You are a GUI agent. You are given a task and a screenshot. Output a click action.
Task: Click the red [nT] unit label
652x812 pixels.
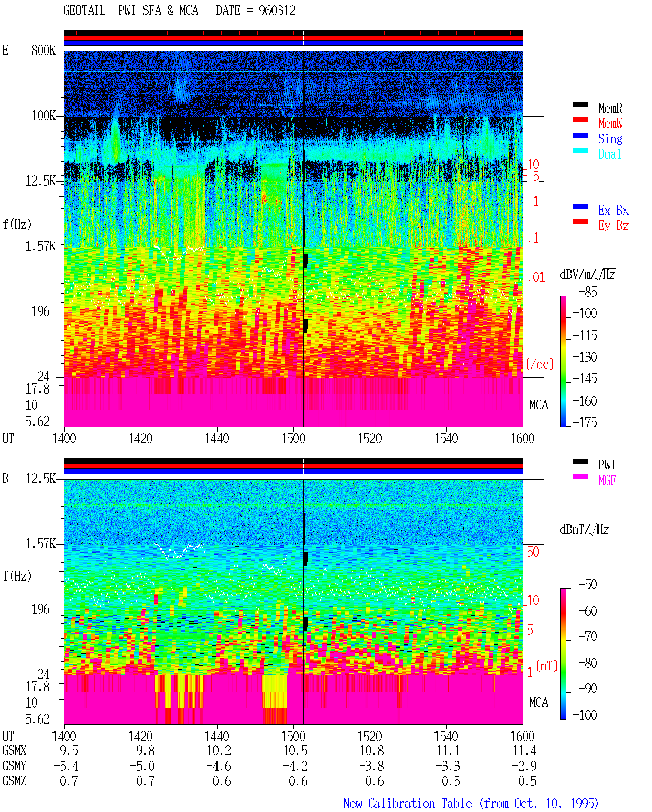[x=547, y=666]
